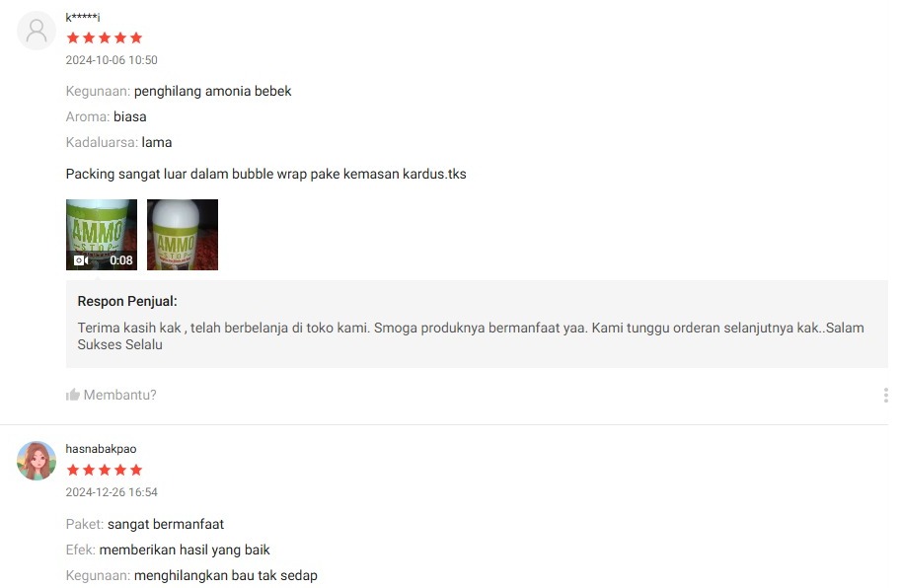Open the three-dot menu on first review
The image size is (902, 588).
point(886,396)
